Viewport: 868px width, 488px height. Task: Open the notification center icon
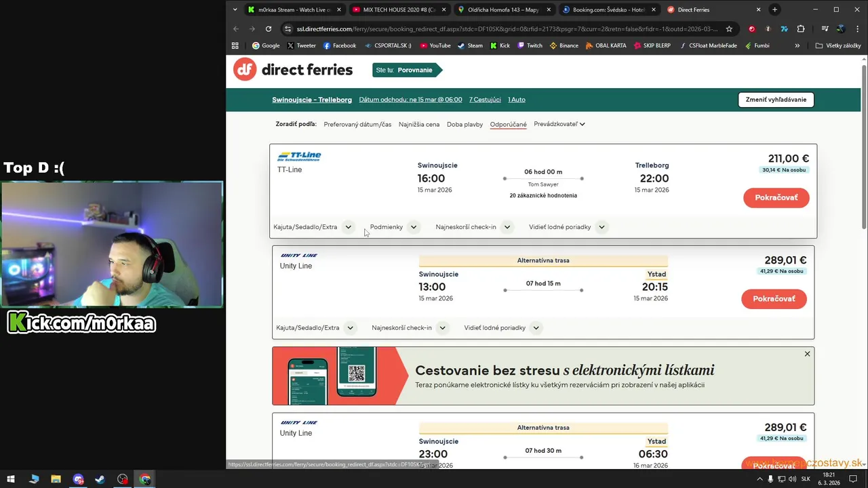point(853,479)
